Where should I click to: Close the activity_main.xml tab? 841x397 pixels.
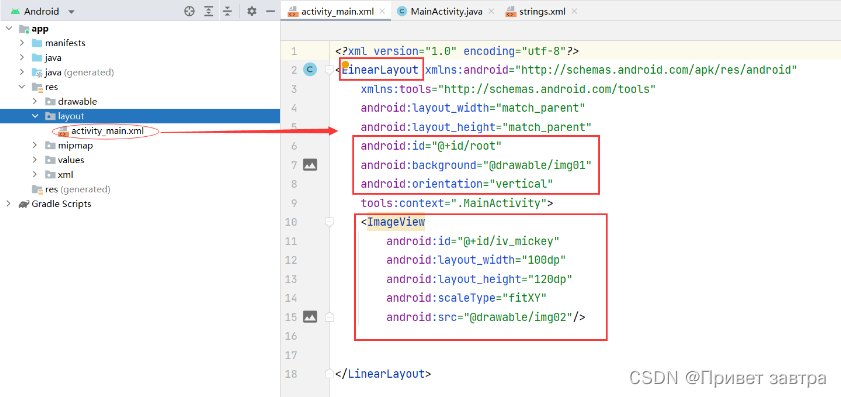[382, 11]
